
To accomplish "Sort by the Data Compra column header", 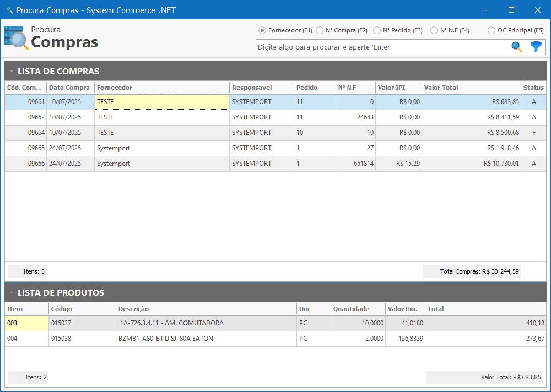I will 69,88.
